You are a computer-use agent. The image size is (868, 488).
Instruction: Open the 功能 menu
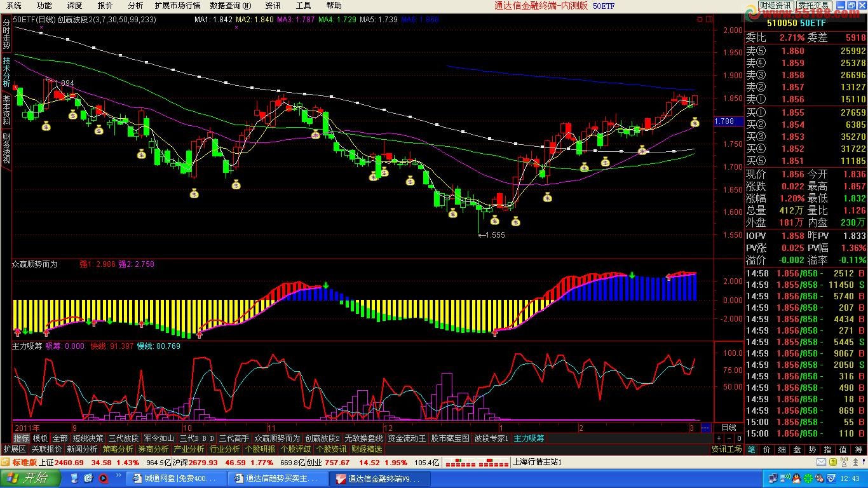(x=44, y=5)
